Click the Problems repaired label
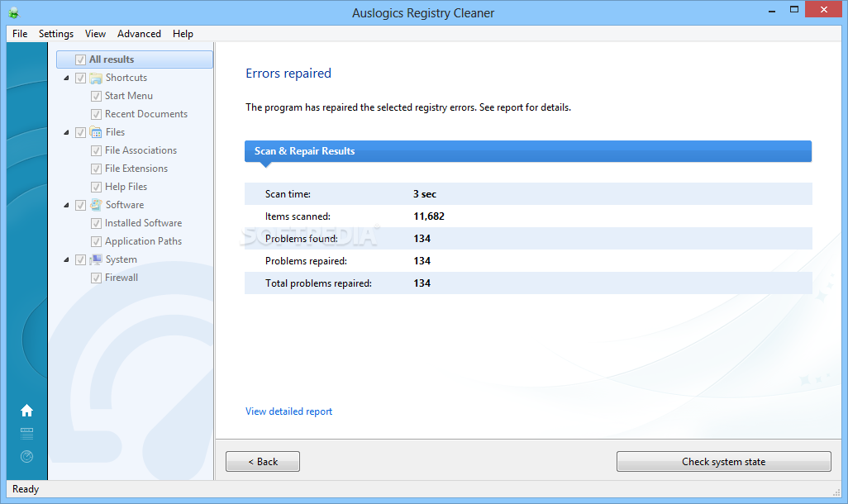848x504 pixels. point(306,261)
